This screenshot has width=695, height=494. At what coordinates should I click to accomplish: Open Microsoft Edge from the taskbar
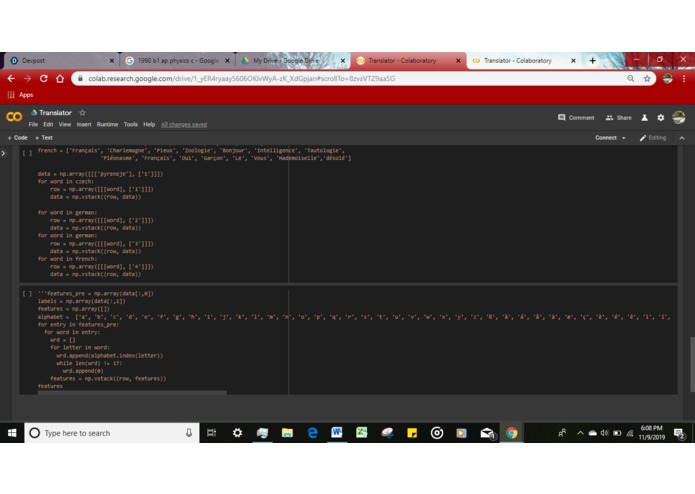(312, 433)
